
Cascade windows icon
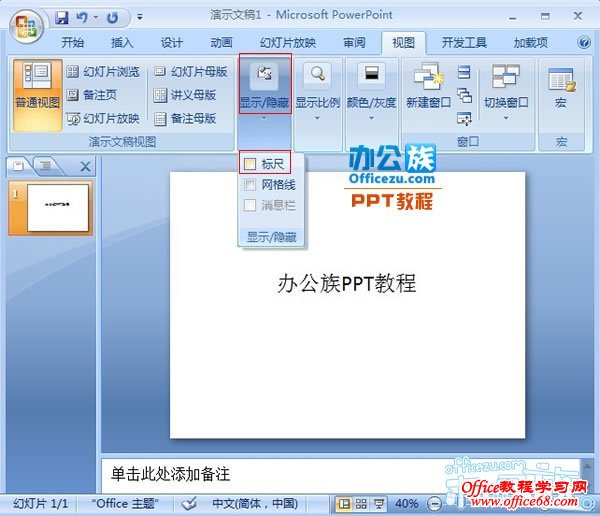[x=464, y=95]
